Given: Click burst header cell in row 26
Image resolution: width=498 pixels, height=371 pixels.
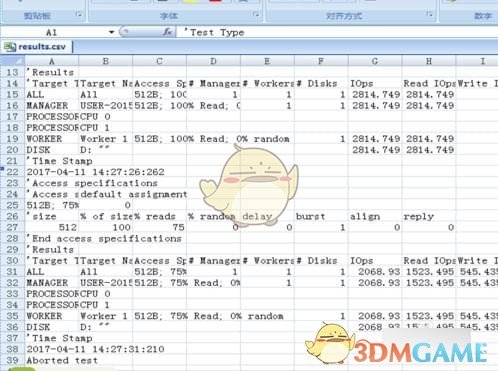Looking at the screenshot, I should tap(321, 216).
